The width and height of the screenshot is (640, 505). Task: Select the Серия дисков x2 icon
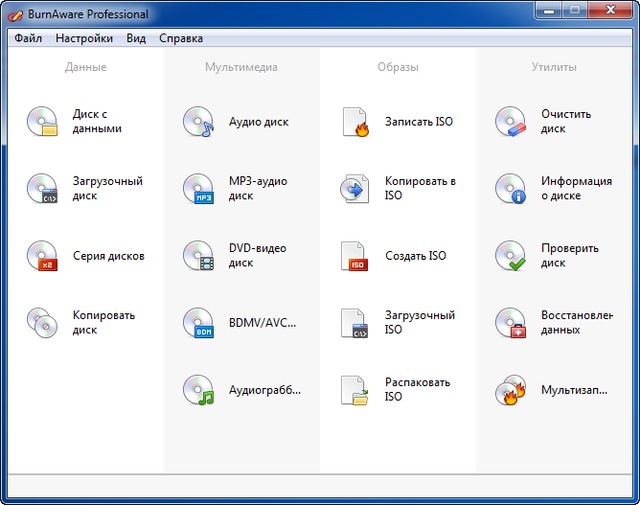coord(42,255)
